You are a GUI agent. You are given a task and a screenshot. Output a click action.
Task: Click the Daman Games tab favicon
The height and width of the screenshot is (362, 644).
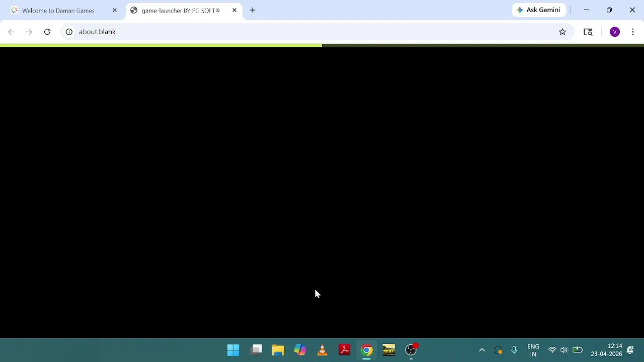[14, 10]
